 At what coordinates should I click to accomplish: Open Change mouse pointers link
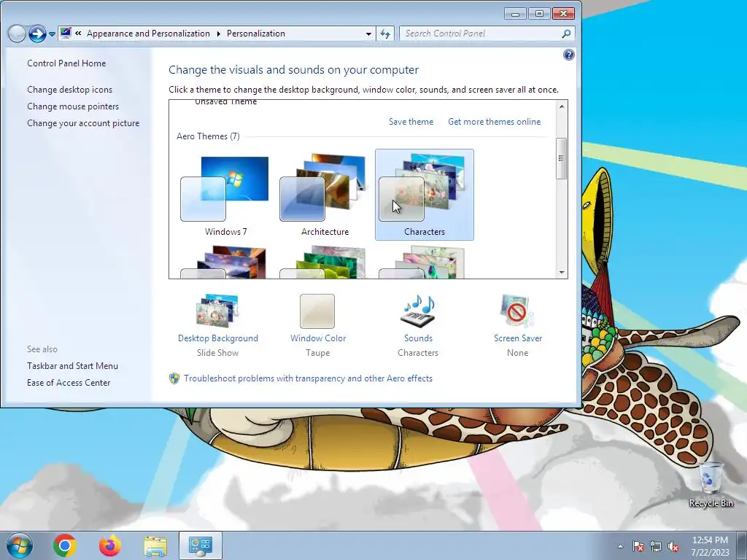[73, 106]
